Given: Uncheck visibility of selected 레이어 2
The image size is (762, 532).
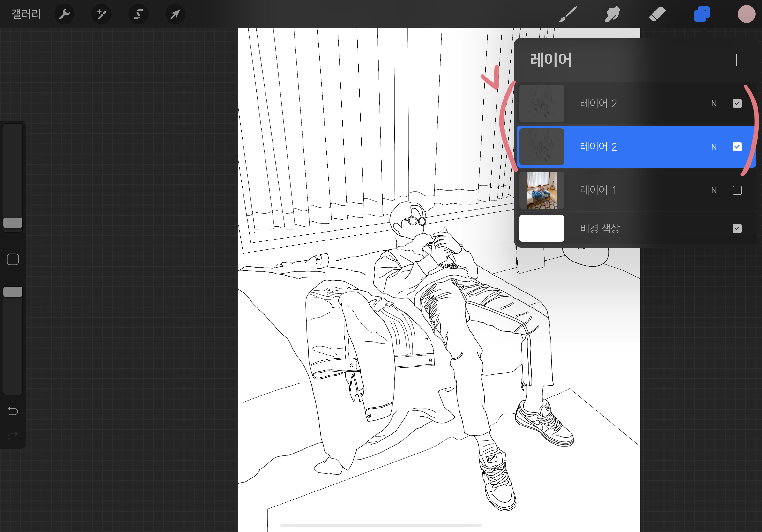Looking at the screenshot, I should (737, 147).
